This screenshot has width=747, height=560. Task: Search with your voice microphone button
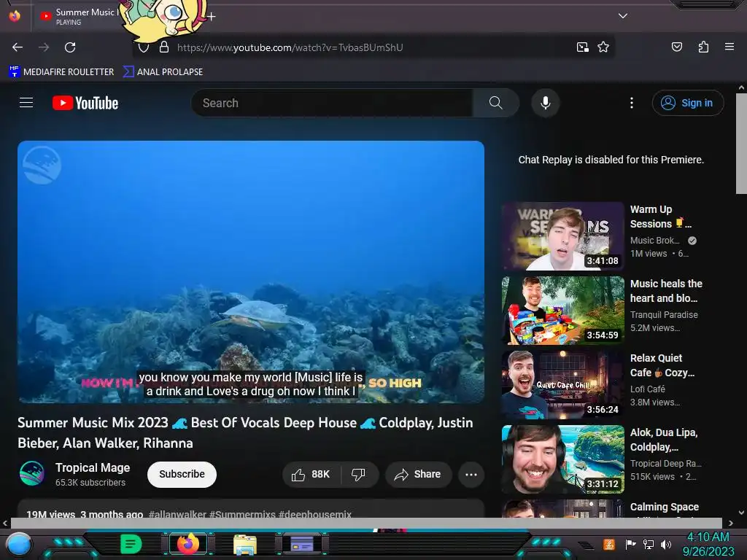546,103
